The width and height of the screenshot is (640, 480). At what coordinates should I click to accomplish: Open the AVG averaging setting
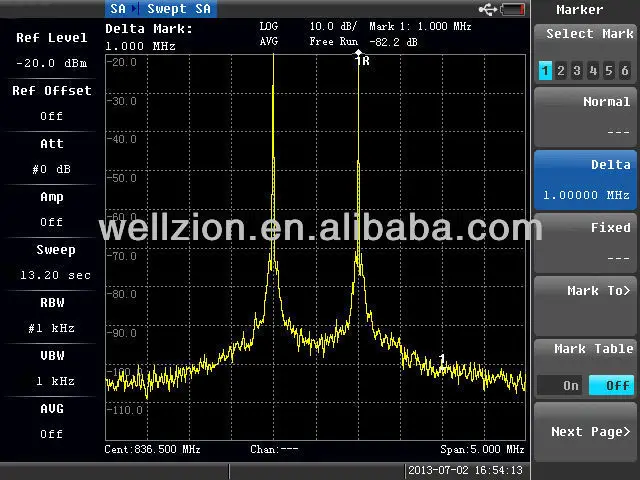(51, 421)
